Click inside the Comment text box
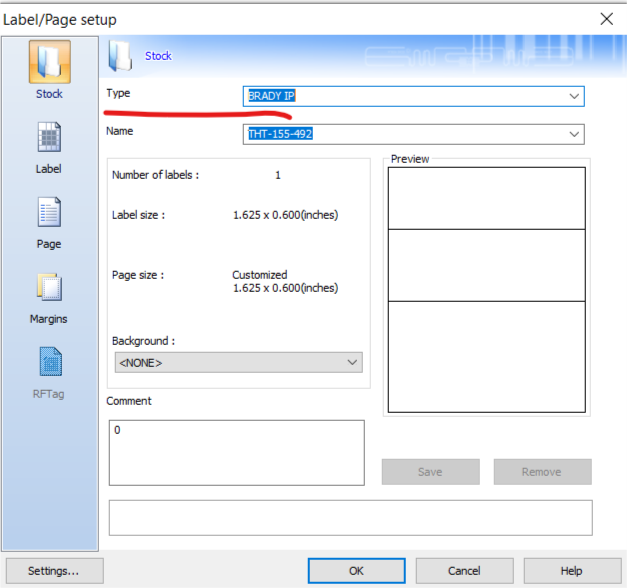 [237, 453]
